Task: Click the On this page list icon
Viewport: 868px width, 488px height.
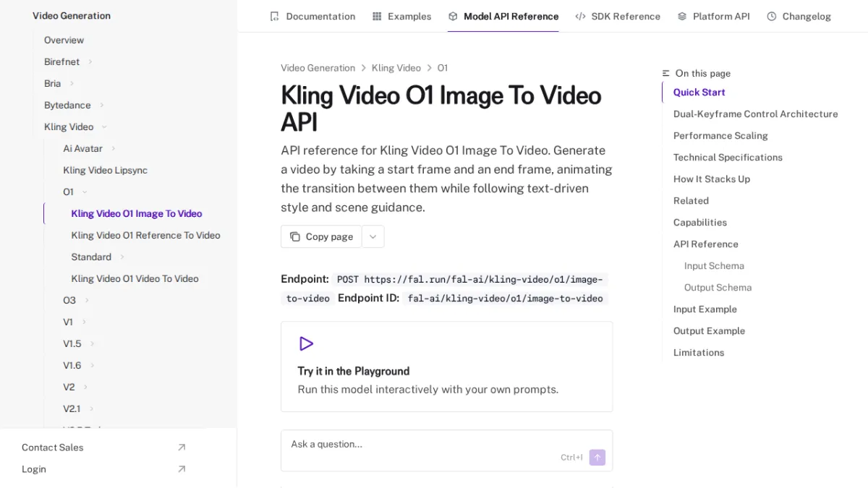Action: [x=666, y=73]
